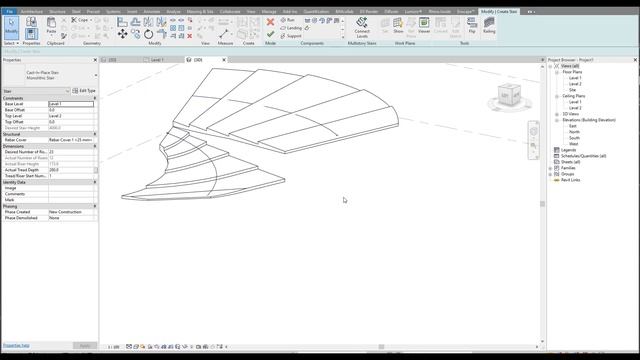This screenshot has width=640, height=360.
Task: Click the view scale 1:100 control
Action: pos(114,347)
